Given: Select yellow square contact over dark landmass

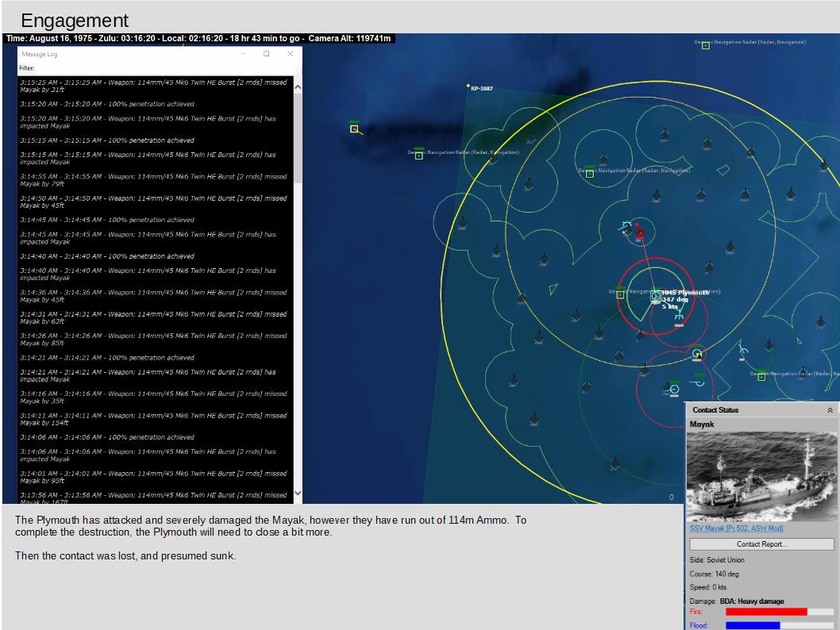Looking at the screenshot, I should (354, 129).
